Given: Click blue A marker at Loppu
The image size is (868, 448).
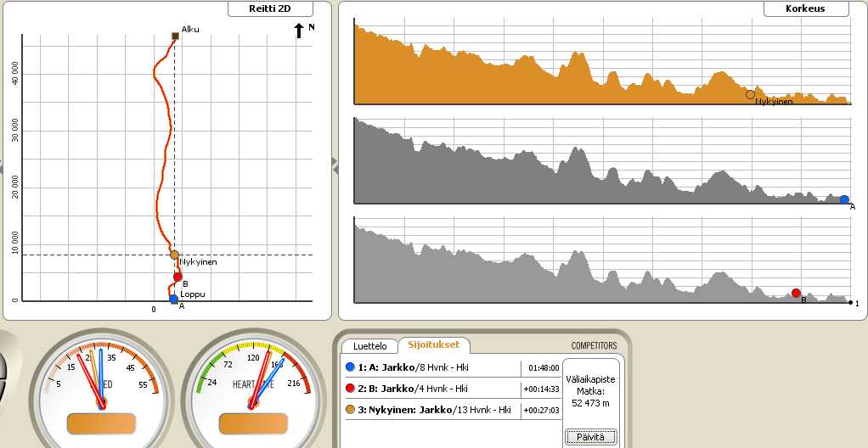Looking at the screenshot, I should pyautogui.click(x=174, y=299).
